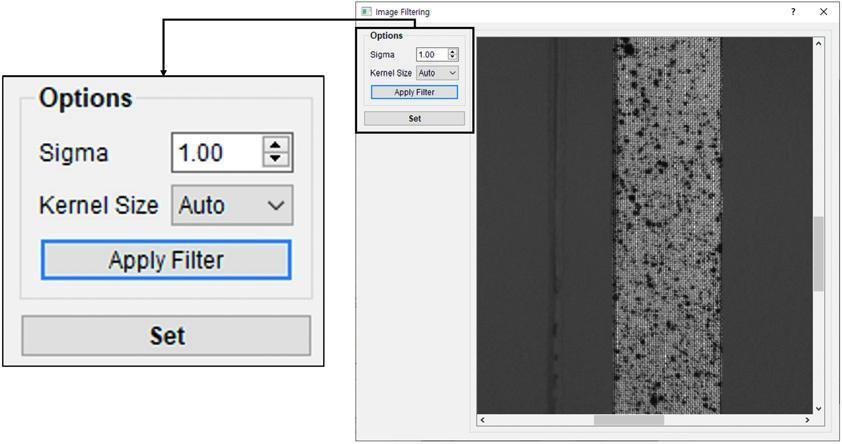Decrease Sigma with the down arrow in the dialog
The width and height of the screenshot is (842, 444).
pos(453,58)
